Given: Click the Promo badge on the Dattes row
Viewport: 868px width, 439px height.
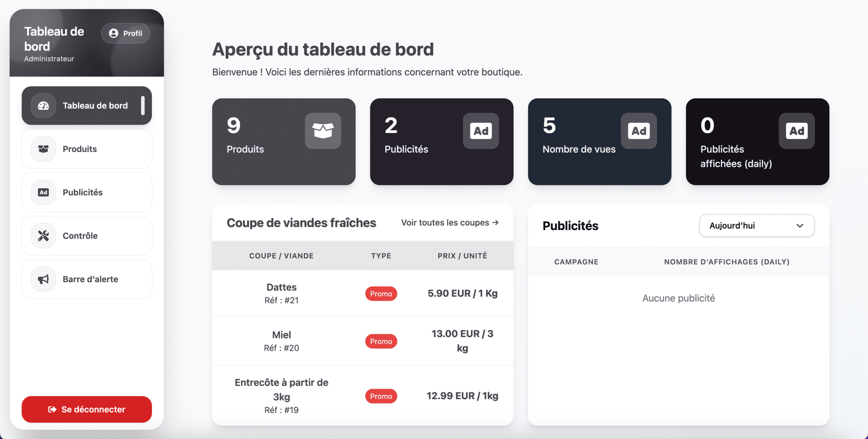Looking at the screenshot, I should (x=381, y=294).
